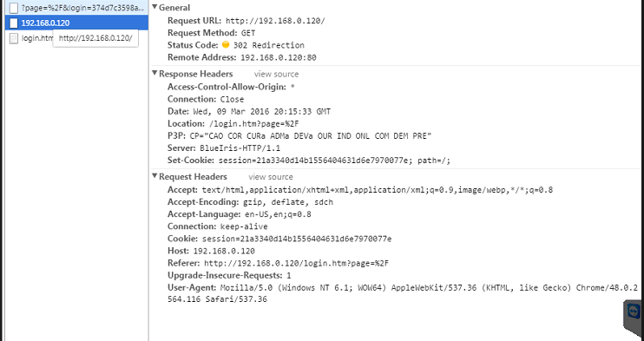Click the Referer header URL
The height and width of the screenshot is (341, 644).
[296, 264]
